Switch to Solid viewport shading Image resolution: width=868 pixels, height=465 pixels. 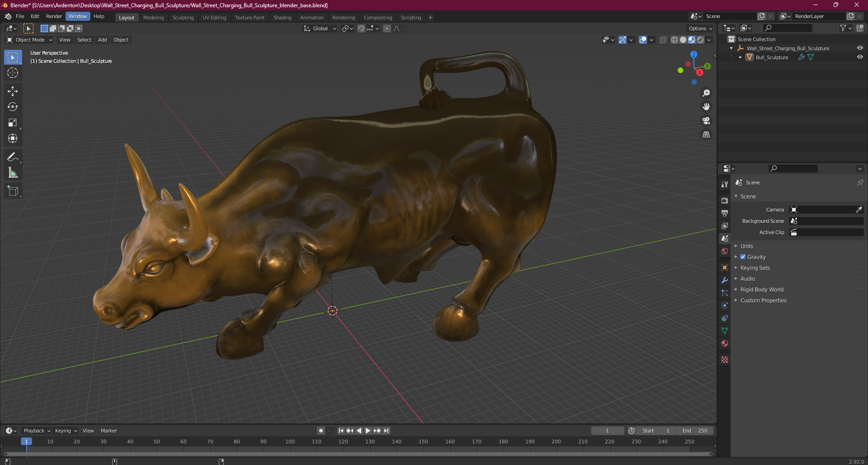[683, 40]
